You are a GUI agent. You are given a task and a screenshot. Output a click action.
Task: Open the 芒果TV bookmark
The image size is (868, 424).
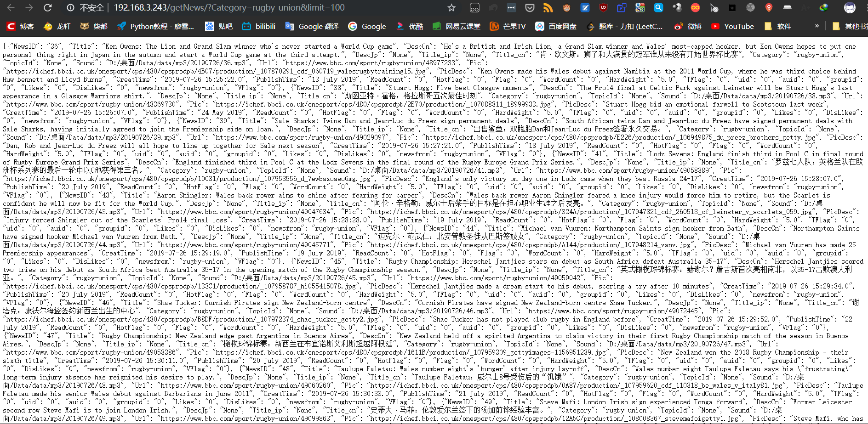coord(508,26)
